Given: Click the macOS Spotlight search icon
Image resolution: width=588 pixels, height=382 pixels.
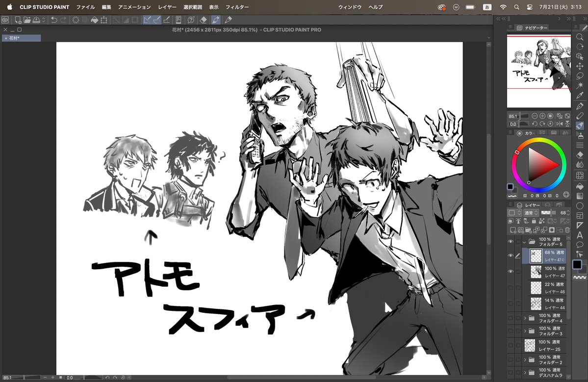Looking at the screenshot, I should (x=516, y=7).
